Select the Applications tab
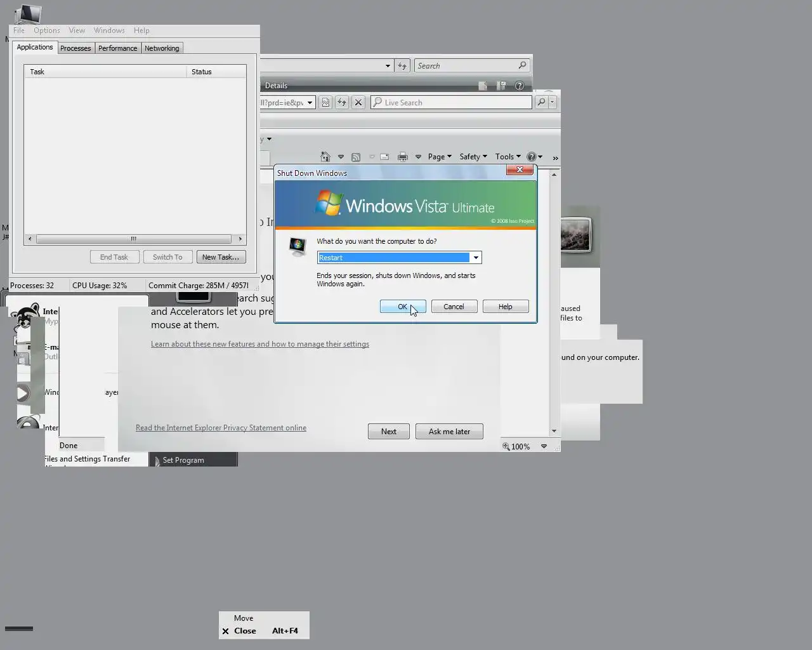The height and width of the screenshot is (650, 812). [35, 47]
